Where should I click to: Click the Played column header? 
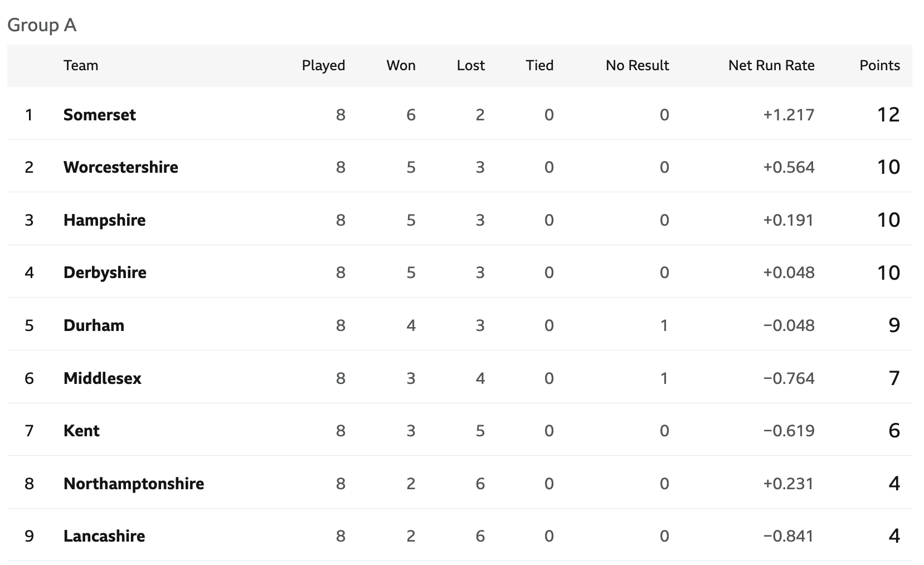pyautogui.click(x=323, y=65)
